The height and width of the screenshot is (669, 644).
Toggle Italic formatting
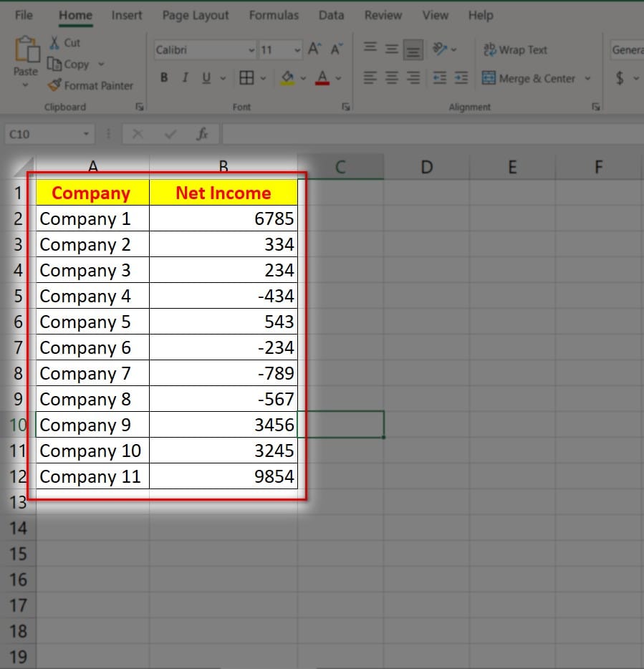click(x=185, y=78)
